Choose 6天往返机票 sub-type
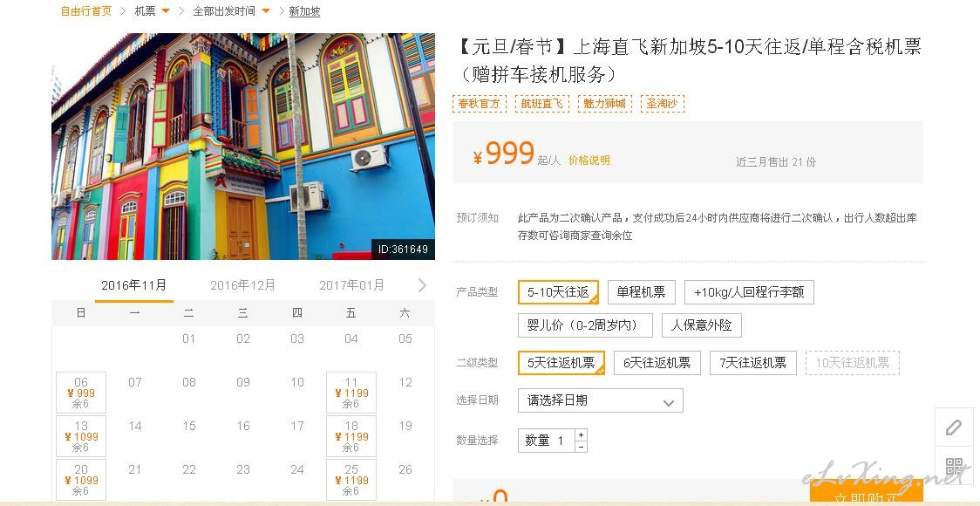The width and height of the screenshot is (980, 506). coord(657,363)
